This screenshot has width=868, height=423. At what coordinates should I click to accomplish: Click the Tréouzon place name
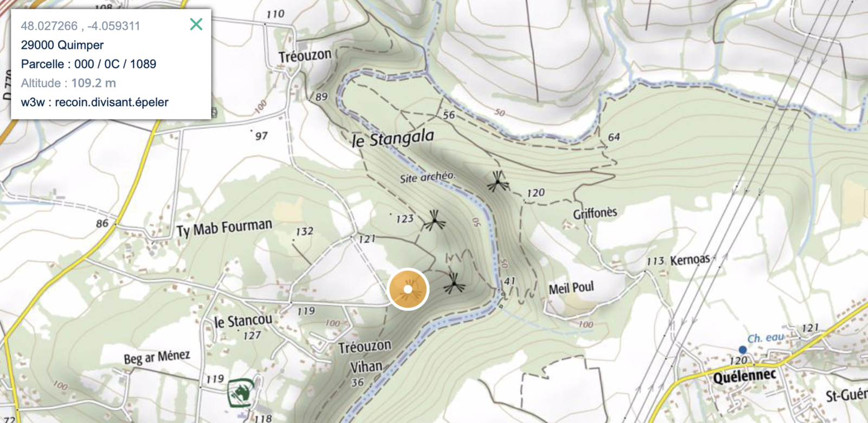[305, 56]
